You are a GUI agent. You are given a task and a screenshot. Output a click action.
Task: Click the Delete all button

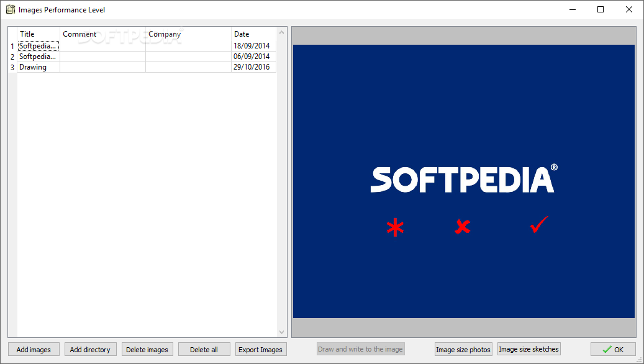tap(204, 350)
